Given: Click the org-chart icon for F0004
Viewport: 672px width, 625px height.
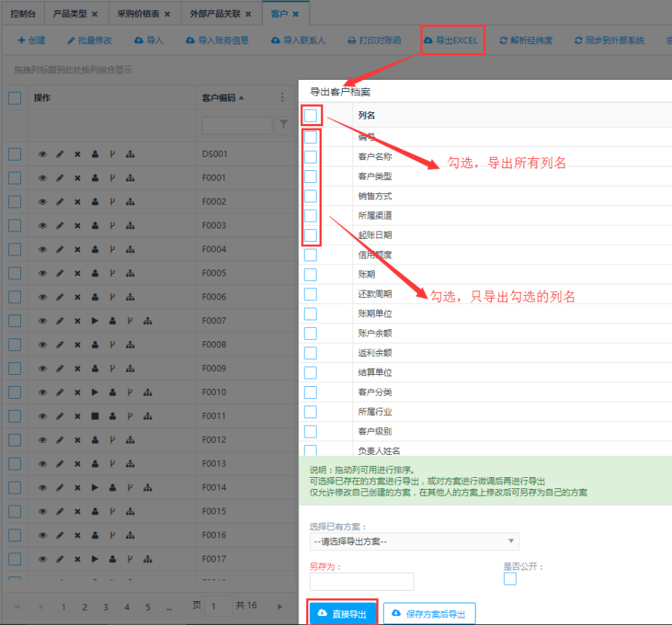Looking at the screenshot, I should [x=130, y=250].
